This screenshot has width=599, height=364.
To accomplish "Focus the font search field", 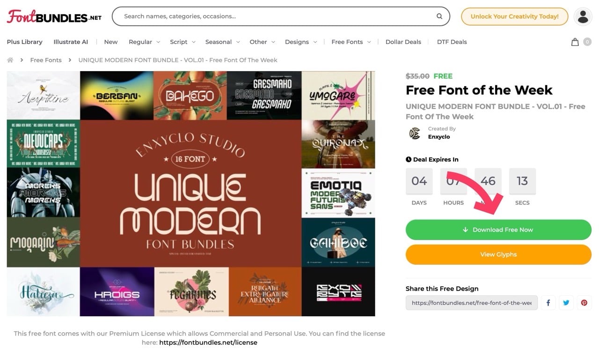I will (276, 16).
